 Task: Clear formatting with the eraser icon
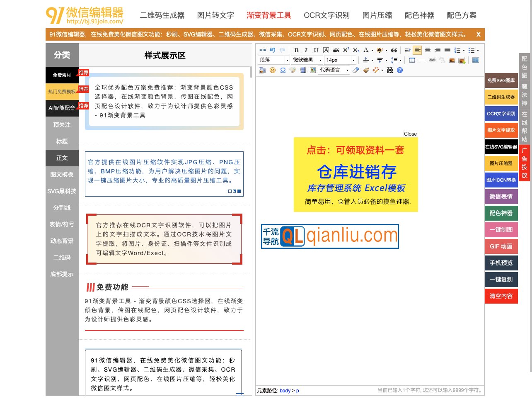pos(356,70)
